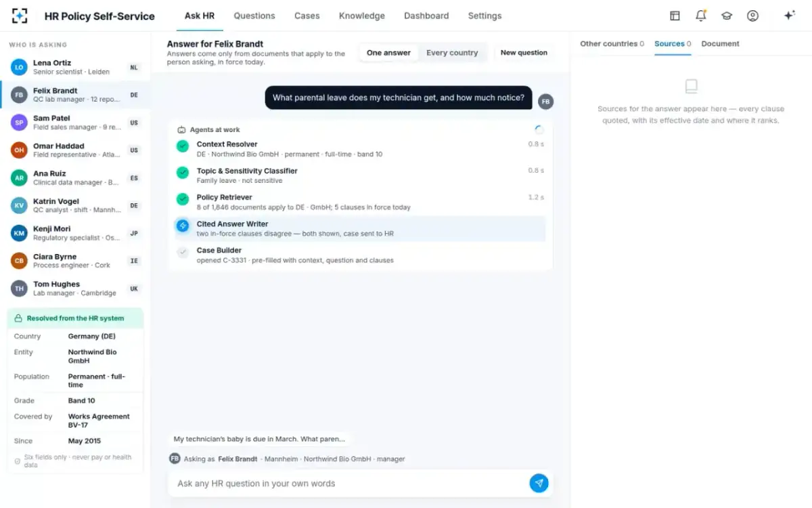Click the TH avatar for Tom Hughes
The width and height of the screenshot is (812, 508).
[x=19, y=289]
